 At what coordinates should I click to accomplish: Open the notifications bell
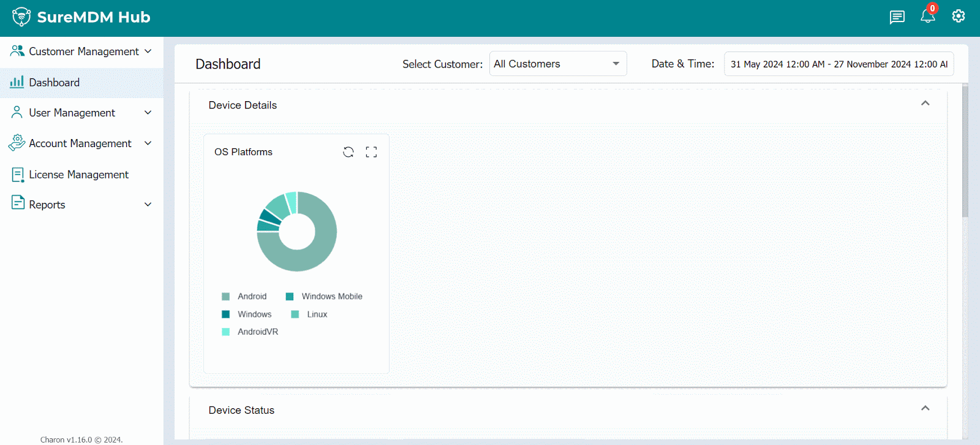[928, 17]
